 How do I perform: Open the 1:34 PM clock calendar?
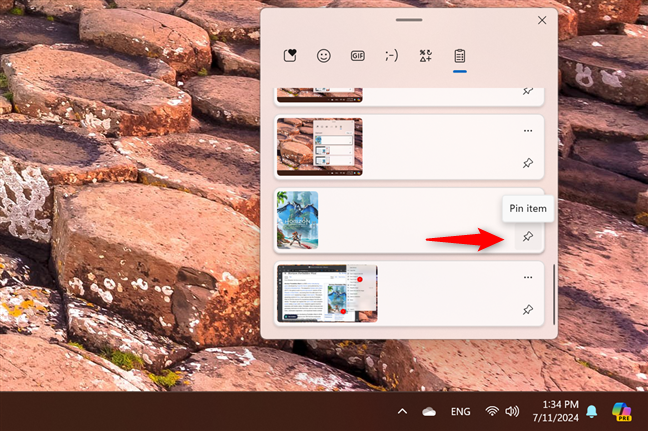click(x=555, y=411)
